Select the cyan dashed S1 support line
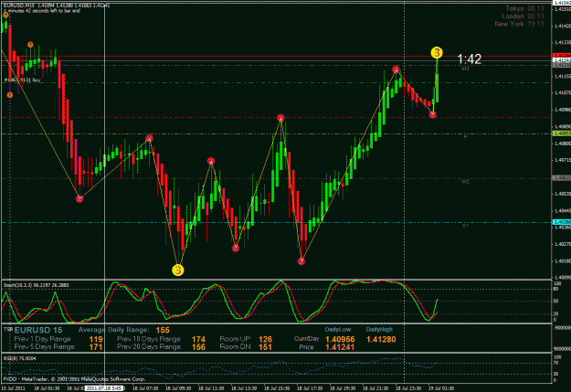571x392 pixels. click(277, 222)
